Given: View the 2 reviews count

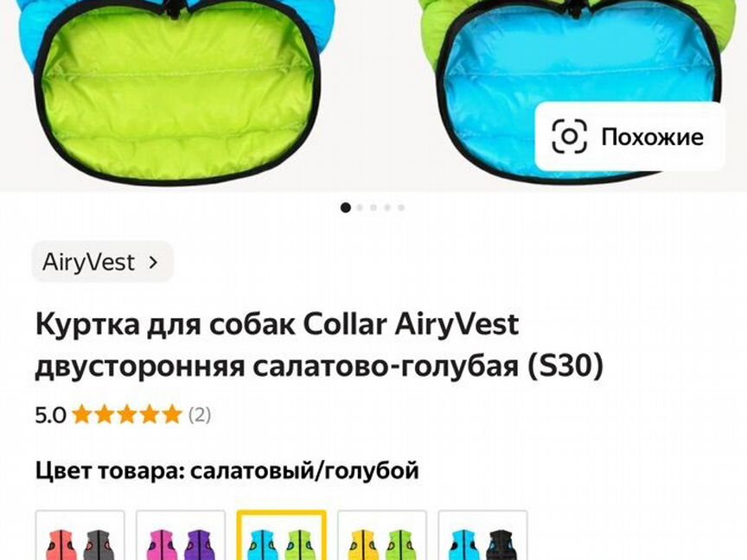Looking at the screenshot, I should 200,415.
